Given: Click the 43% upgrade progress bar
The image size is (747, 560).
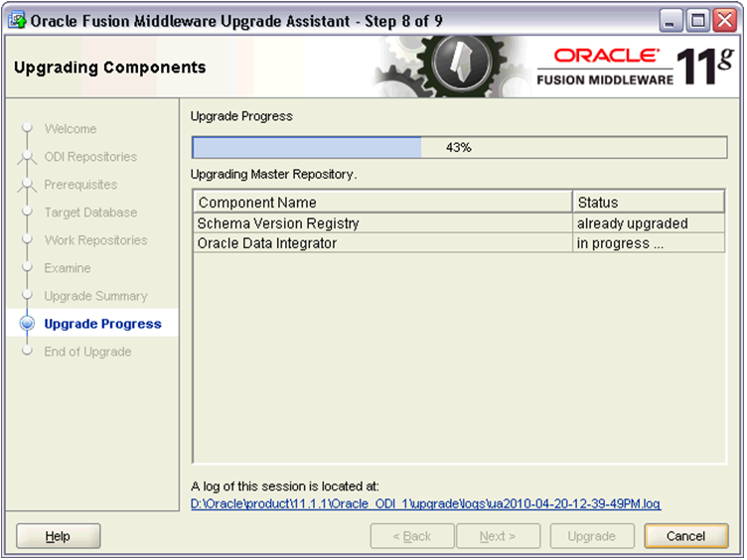Looking at the screenshot, I should point(459,148).
